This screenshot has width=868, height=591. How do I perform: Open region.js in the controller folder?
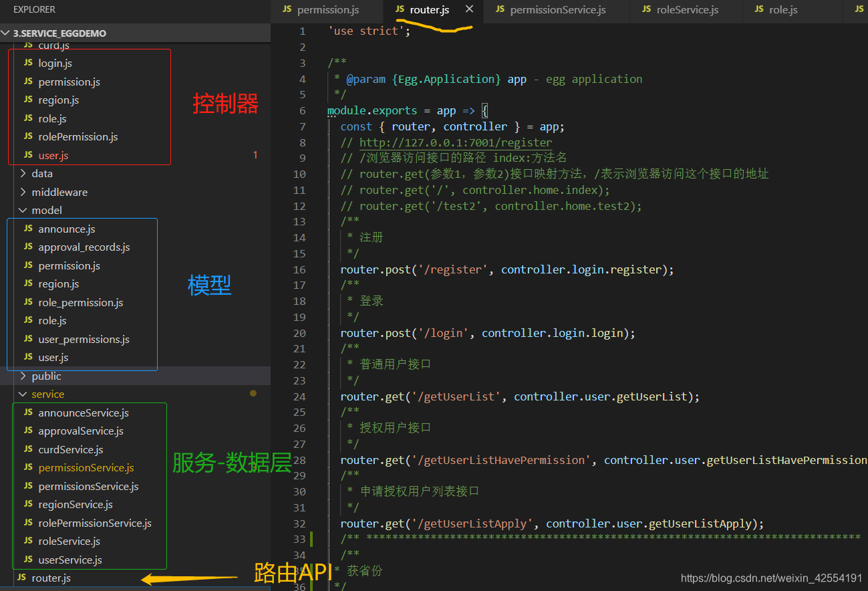point(58,100)
